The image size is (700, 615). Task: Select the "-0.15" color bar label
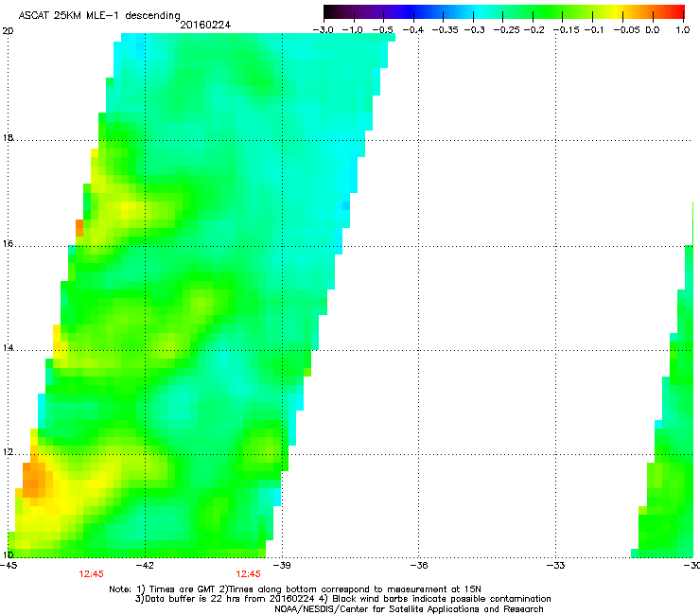pos(566,30)
